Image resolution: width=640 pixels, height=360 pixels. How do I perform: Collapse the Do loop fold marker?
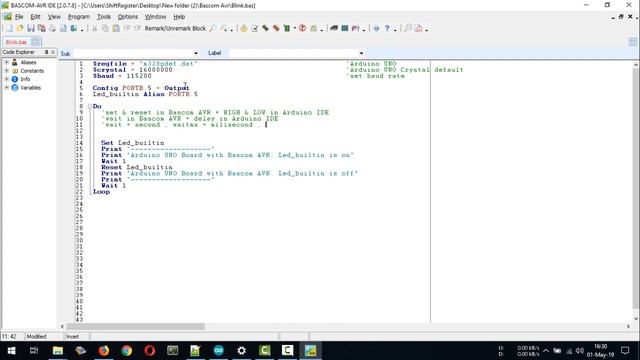[90, 107]
